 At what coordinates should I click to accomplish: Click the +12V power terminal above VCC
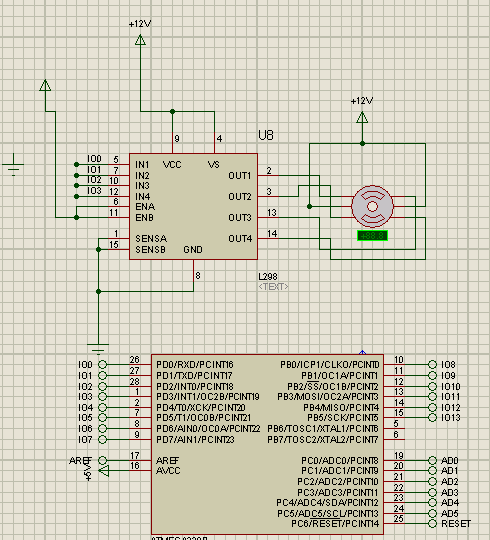click(x=140, y=40)
